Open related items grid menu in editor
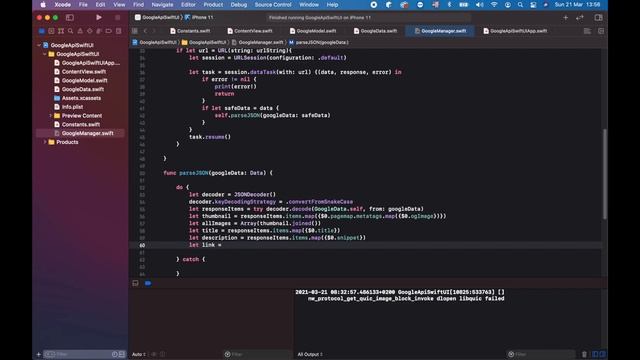Viewport: 640px width, 360px height. coord(135,31)
